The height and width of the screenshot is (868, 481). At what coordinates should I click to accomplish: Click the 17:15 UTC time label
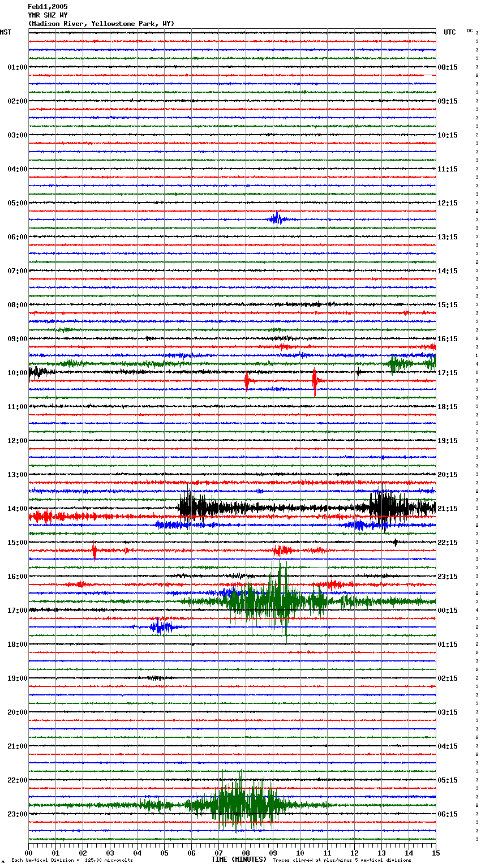tap(448, 373)
